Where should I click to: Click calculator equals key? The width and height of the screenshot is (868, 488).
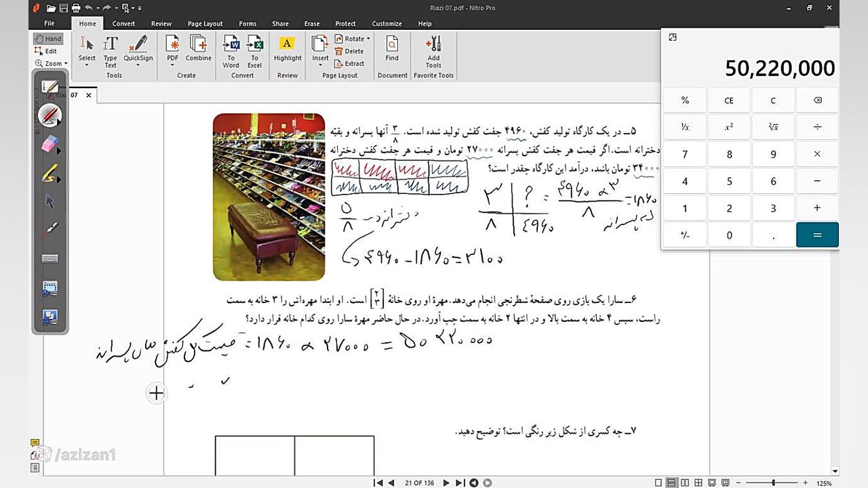817,235
